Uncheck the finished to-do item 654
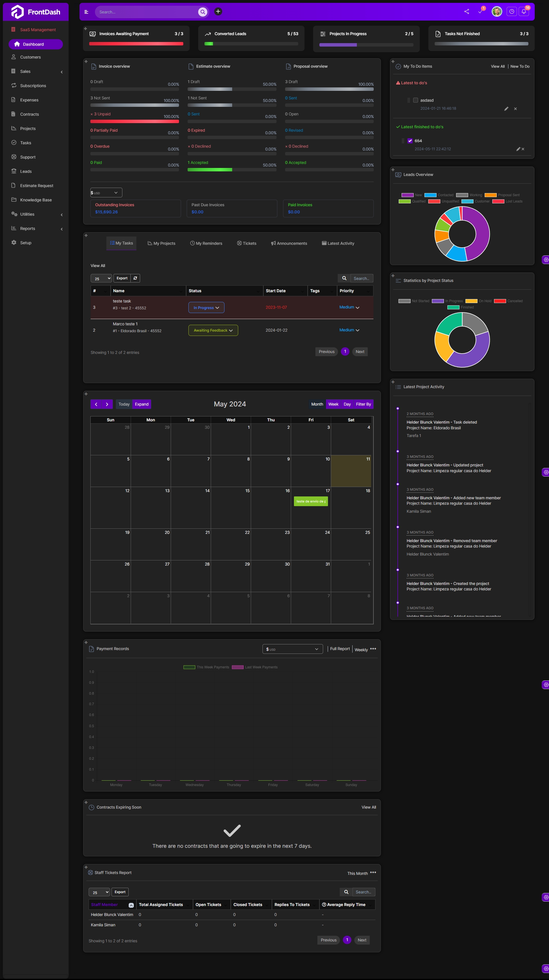 click(410, 141)
